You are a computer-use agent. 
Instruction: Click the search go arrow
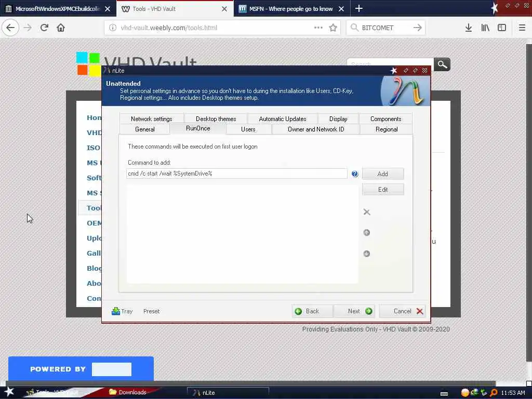[418, 28]
